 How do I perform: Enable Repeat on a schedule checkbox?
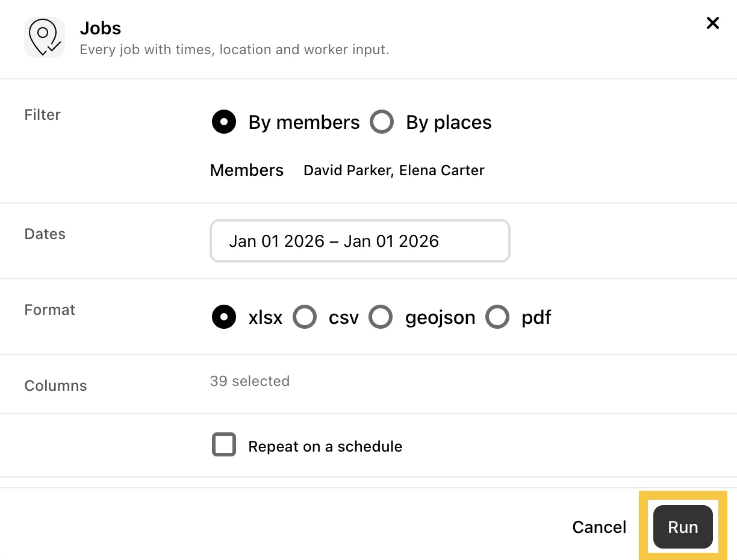coord(224,446)
